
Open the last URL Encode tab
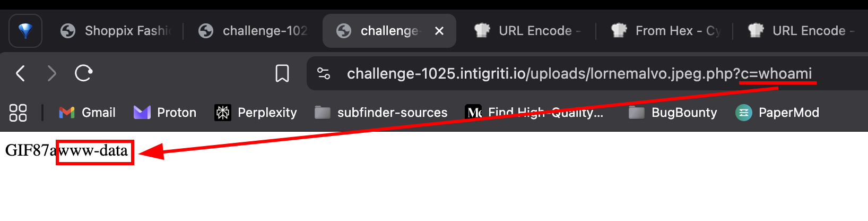pos(801,31)
